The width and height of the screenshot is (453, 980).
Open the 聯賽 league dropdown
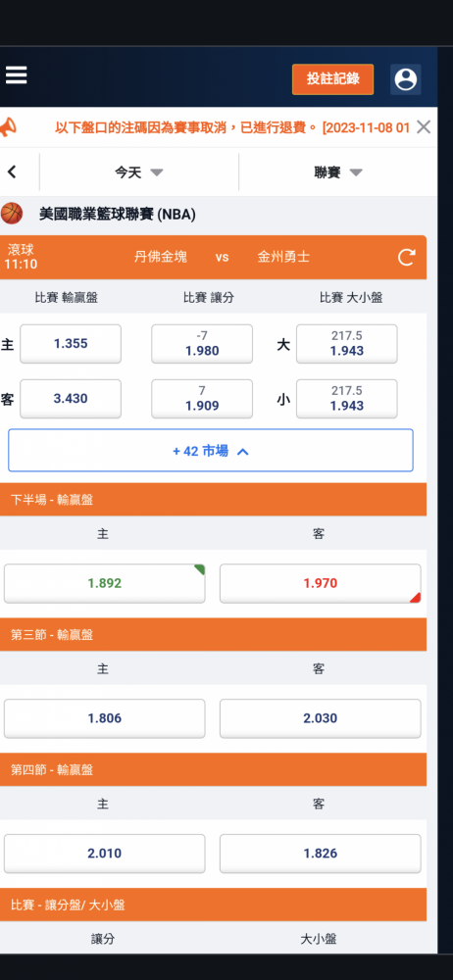[x=338, y=172]
